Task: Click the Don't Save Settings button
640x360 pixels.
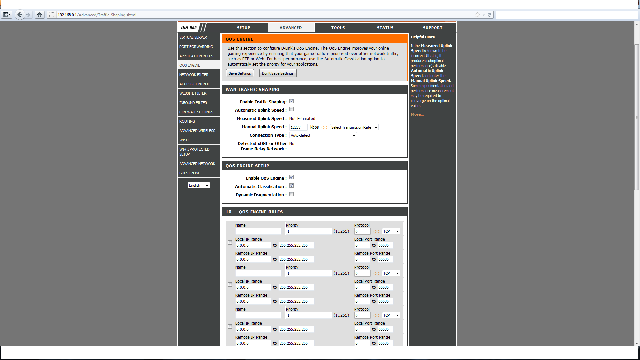Action: 278,74
